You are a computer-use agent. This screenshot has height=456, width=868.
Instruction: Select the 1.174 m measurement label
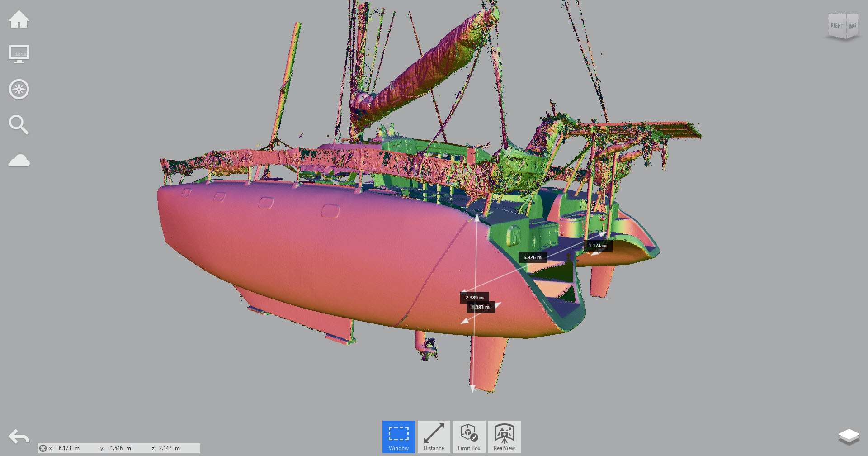[x=597, y=246]
